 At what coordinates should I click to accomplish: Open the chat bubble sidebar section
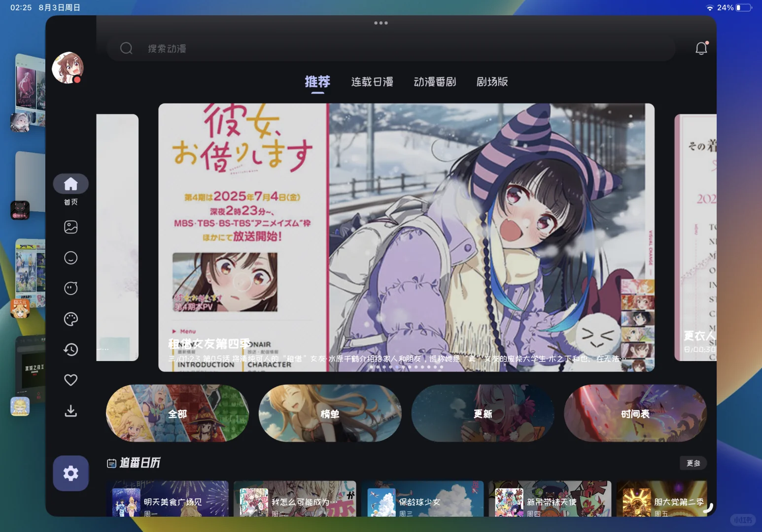click(x=70, y=288)
